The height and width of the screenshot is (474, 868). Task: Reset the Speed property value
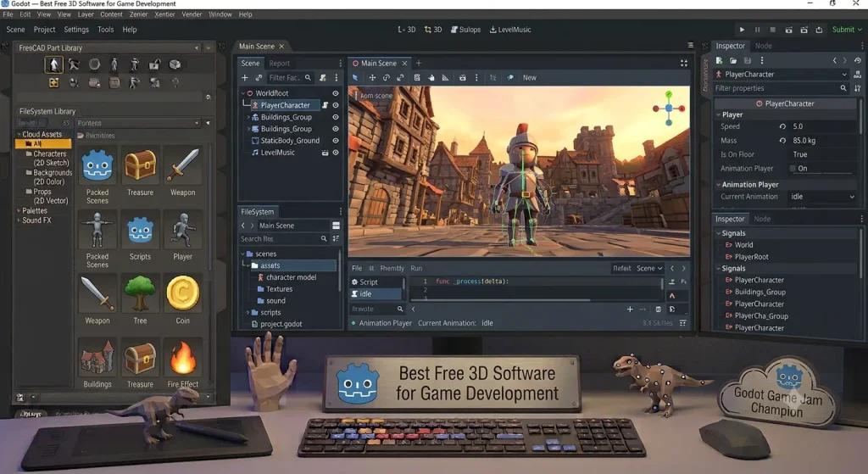782,126
